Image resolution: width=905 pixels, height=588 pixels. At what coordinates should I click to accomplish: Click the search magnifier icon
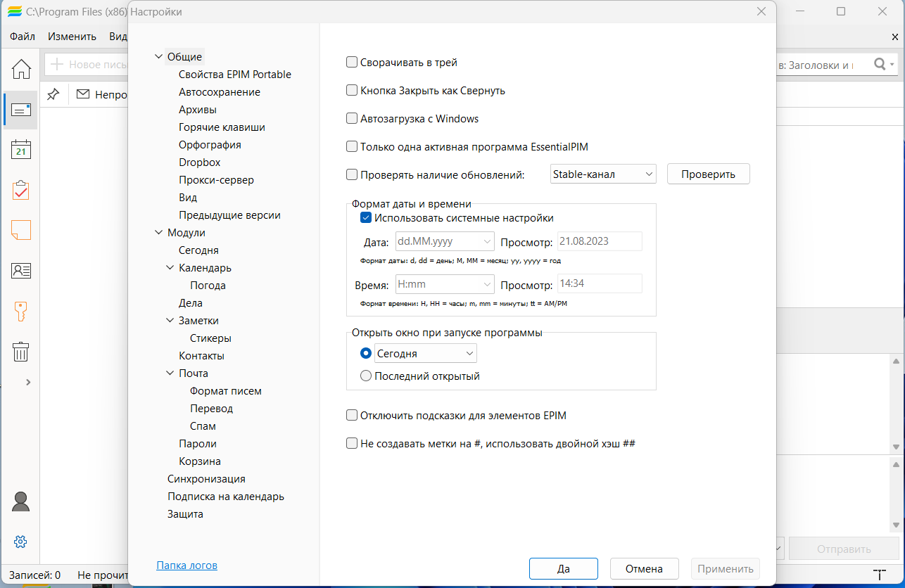[880, 65]
